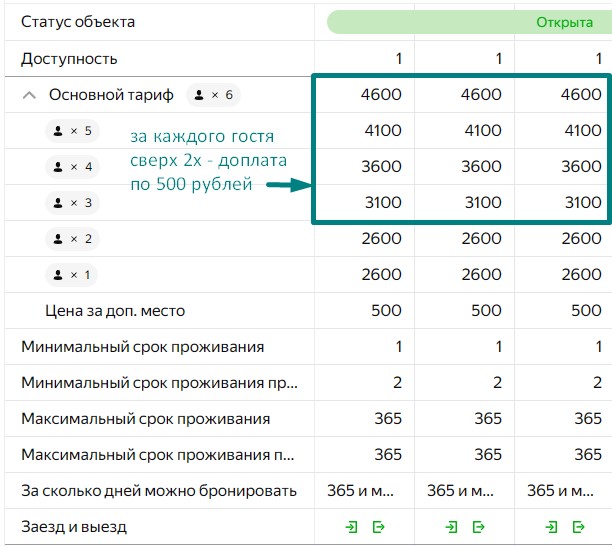The height and width of the screenshot is (546, 612).
Task: Select the 3-person guest badge
Action: [72, 203]
